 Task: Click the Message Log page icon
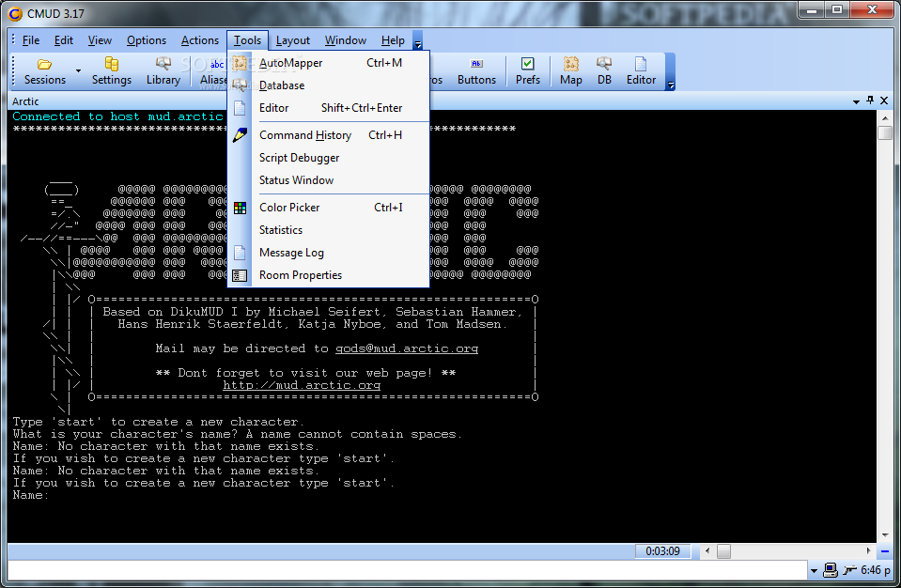point(240,253)
